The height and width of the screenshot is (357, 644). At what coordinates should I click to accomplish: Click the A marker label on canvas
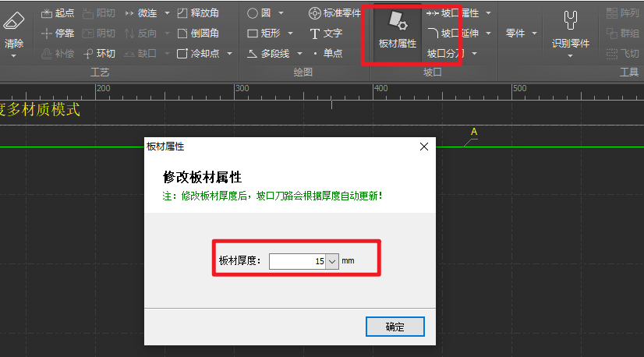[x=474, y=132]
